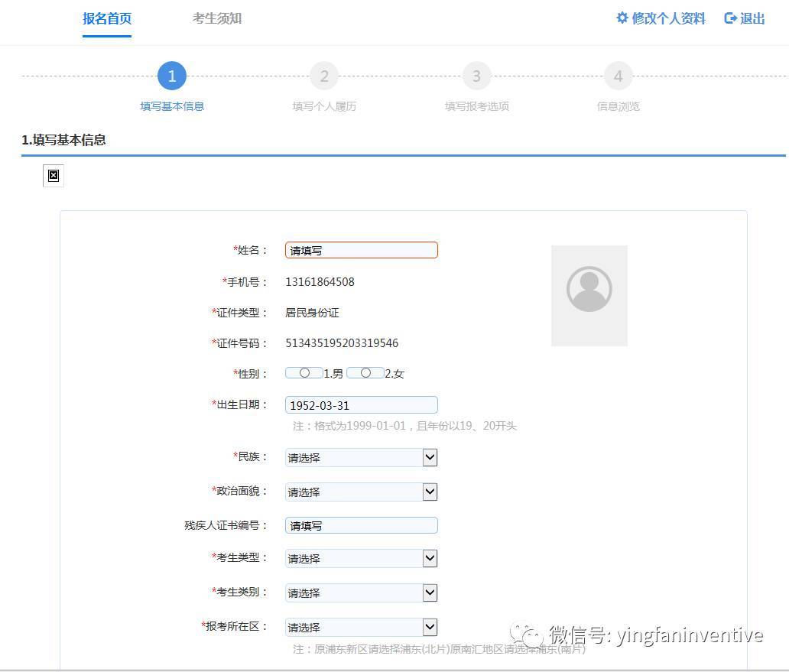The image size is (789, 672).
Task: Open the 民族 dropdown
Action: pos(361,458)
